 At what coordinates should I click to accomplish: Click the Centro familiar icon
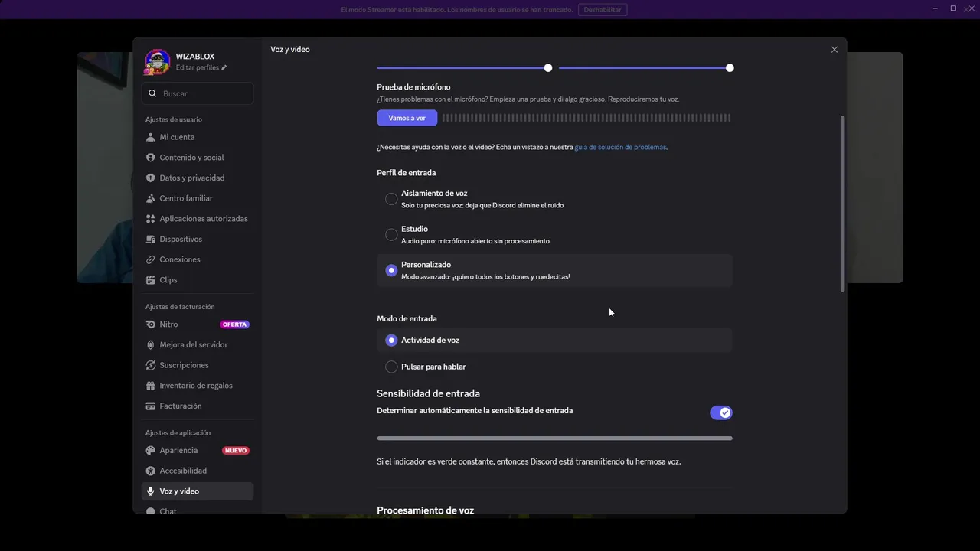coord(151,198)
